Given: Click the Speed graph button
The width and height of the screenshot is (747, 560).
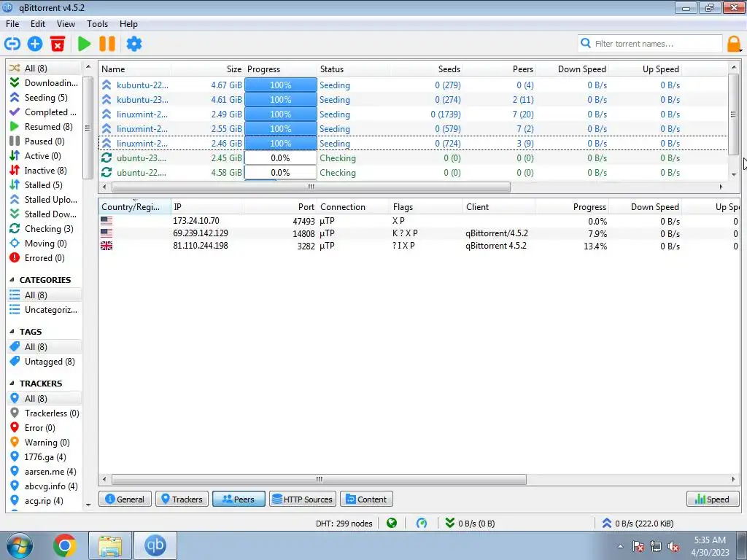Looking at the screenshot, I should [712, 499].
